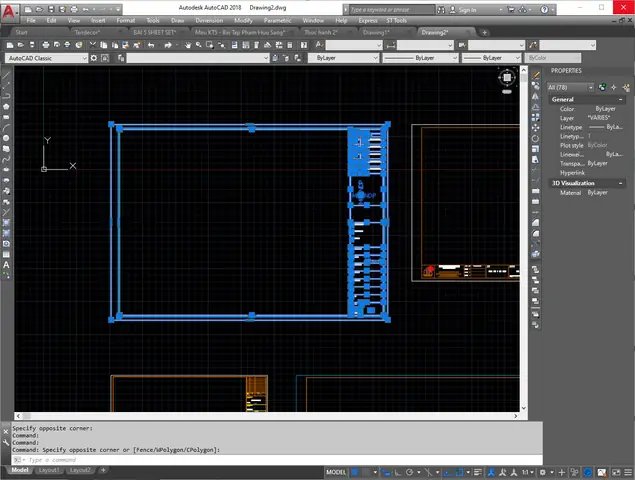
Task: Open the AutoCAD application menu logo
Action: (8, 12)
